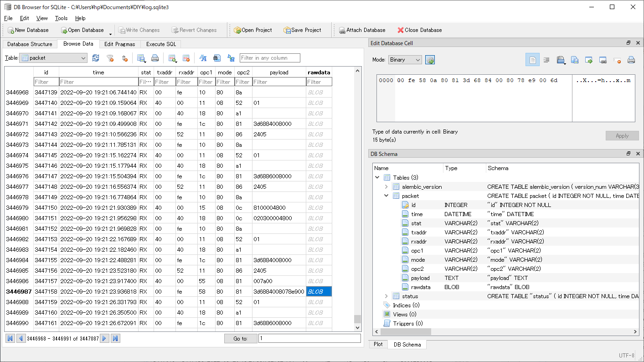Collapse the packet table node
The width and height of the screenshot is (644, 362).
(386, 196)
